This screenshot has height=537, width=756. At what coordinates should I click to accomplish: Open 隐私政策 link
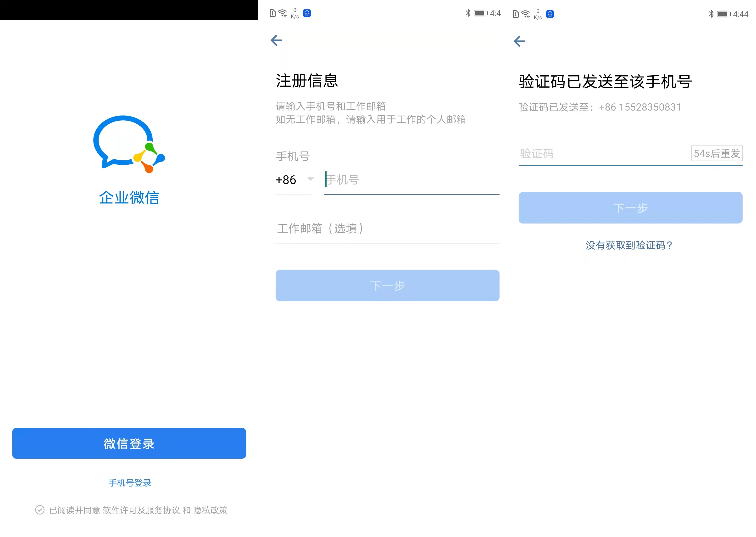pos(210,510)
